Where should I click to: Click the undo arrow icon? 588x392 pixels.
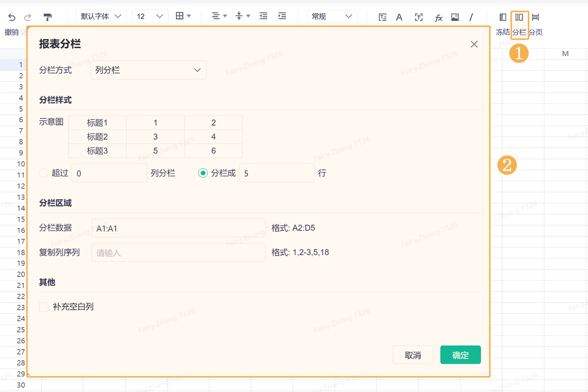point(12,17)
